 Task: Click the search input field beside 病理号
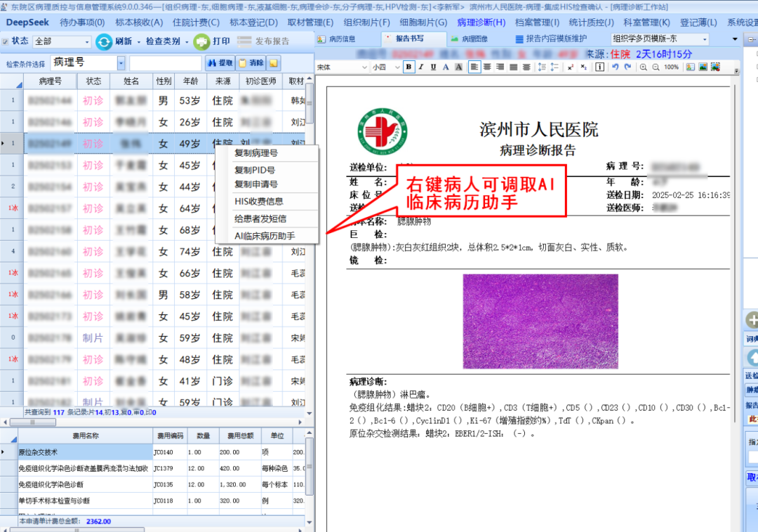[166, 62]
